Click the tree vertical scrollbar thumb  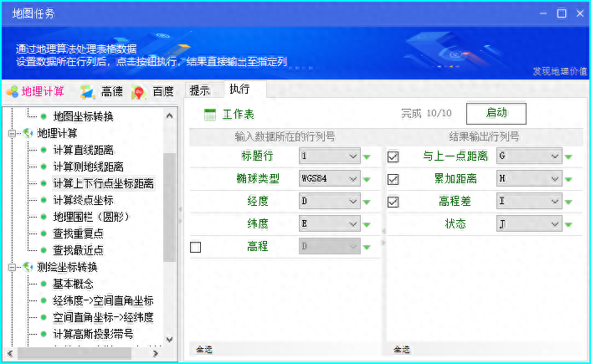(170, 208)
